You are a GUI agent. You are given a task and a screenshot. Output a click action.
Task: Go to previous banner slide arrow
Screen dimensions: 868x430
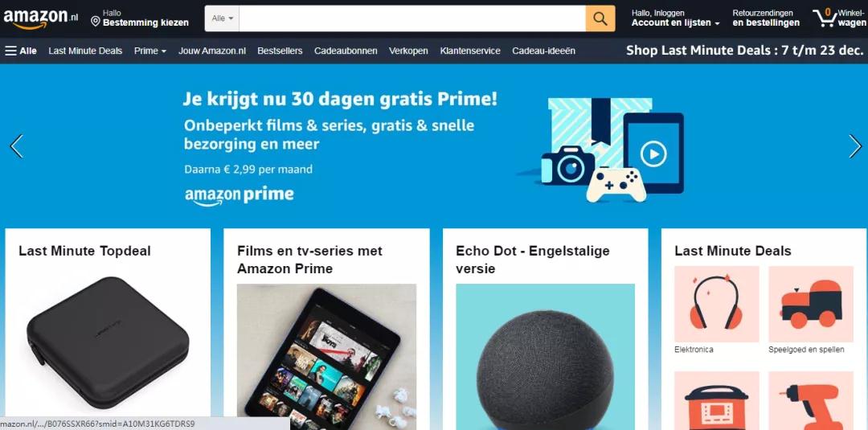(17, 146)
